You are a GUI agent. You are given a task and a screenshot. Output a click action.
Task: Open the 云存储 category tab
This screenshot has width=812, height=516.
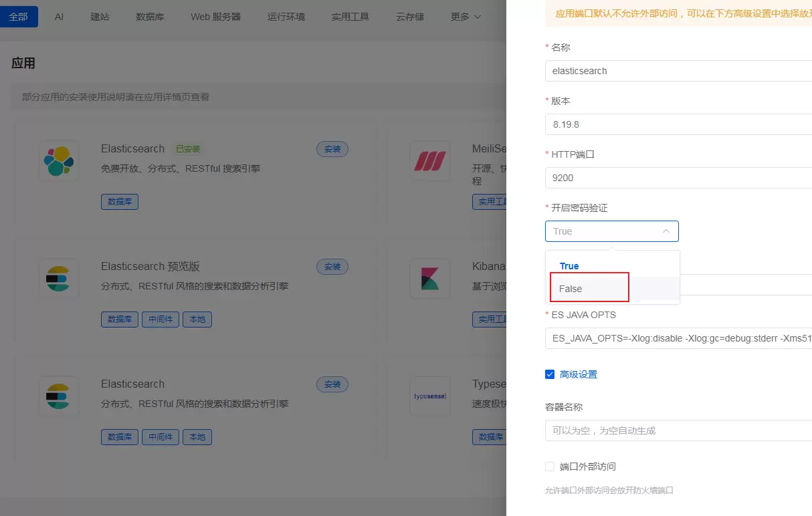410,17
